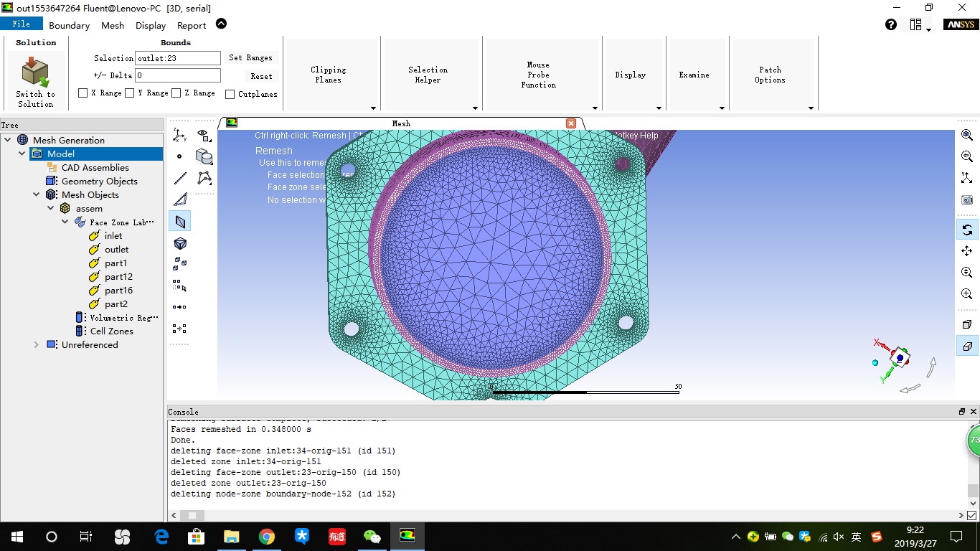Image resolution: width=980 pixels, height=551 pixels.
Task: Select the pan view tool
Action: click(967, 251)
